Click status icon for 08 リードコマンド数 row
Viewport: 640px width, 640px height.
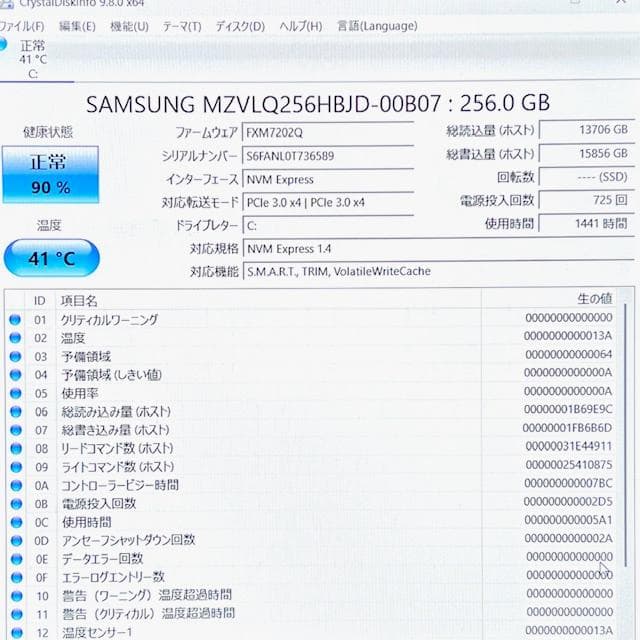tap(16, 449)
